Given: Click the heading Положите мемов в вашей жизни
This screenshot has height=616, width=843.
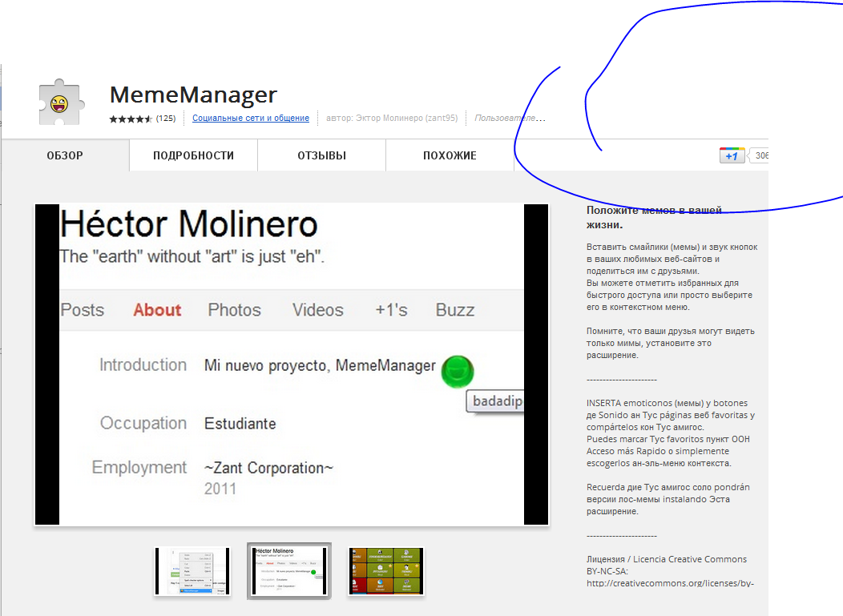Looking at the screenshot, I should click(x=655, y=217).
